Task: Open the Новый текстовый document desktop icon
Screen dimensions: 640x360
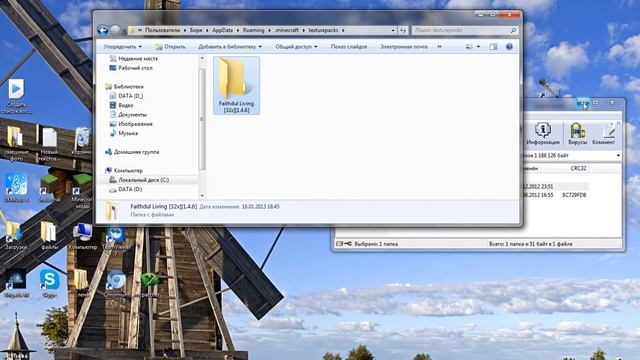Action: pos(49,144)
